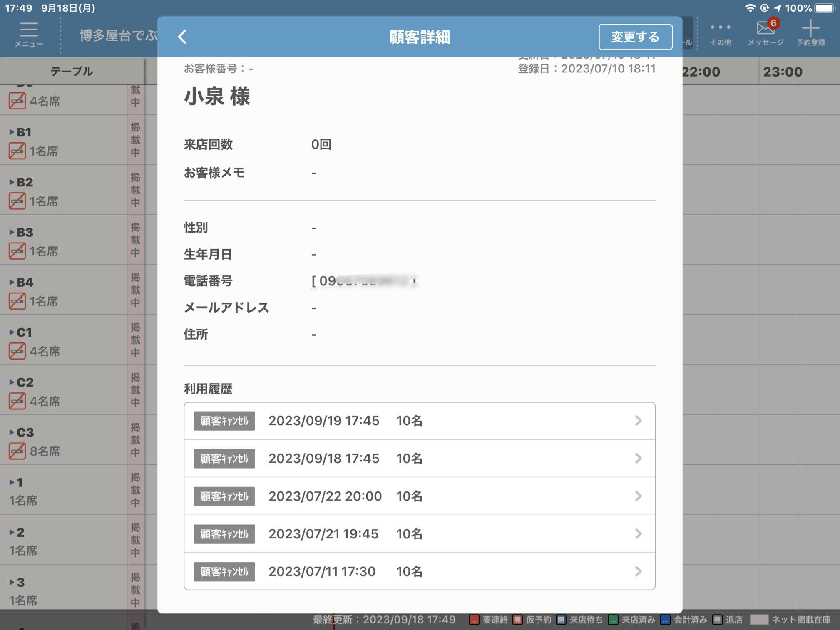Tap the 仮予約 legend color box

(x=517, y=620)
